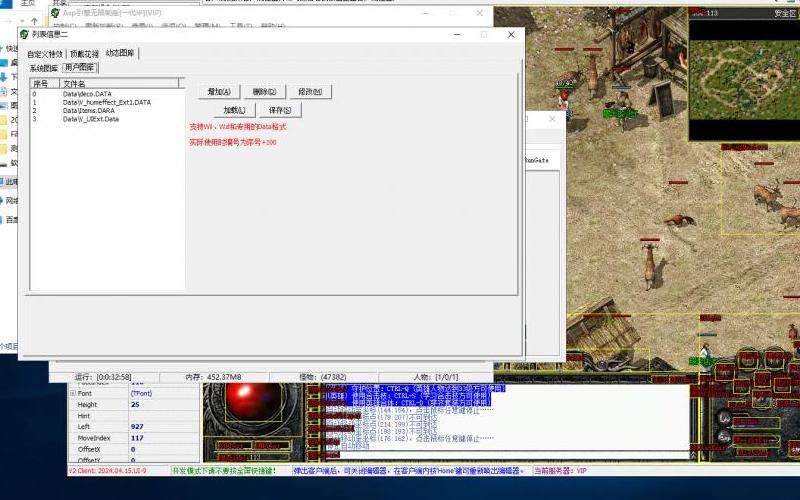
Task: Open the 顶戴花翎 tab
Action: 84,54
